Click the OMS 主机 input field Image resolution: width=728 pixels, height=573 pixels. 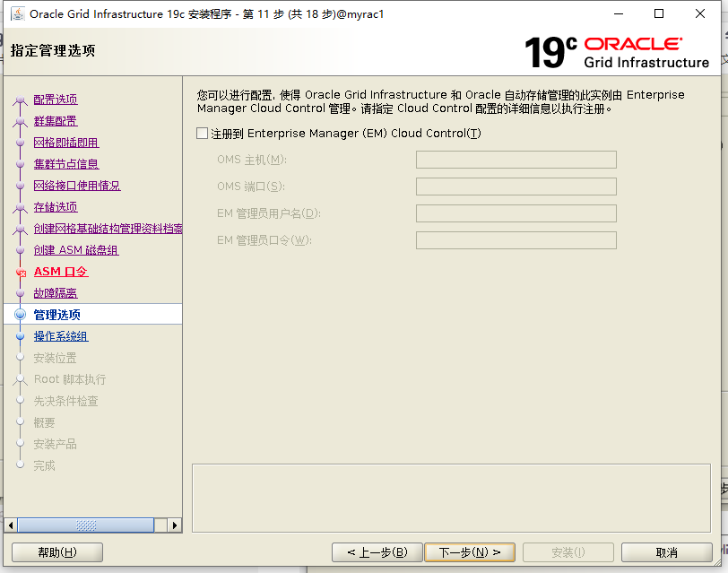pyautogui.click(x=516, y=160)
